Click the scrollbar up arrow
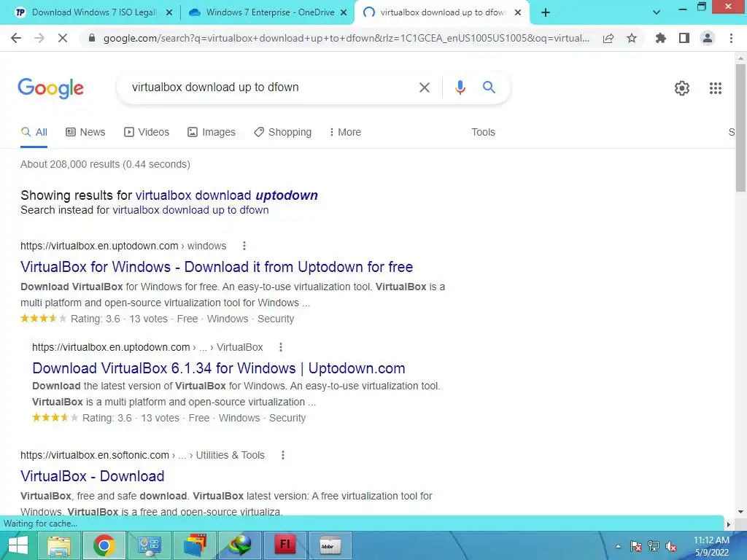 740,58
